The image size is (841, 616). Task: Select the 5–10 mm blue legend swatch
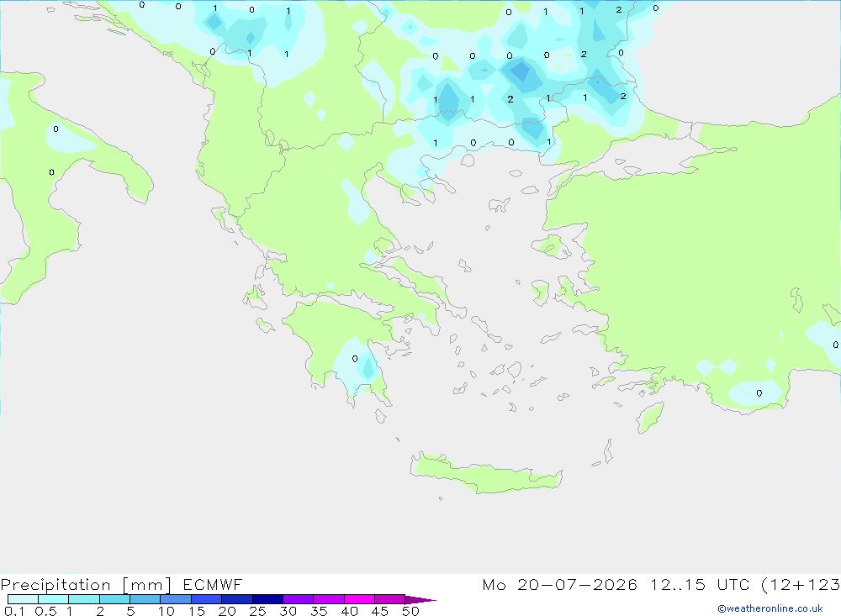pyautogui.click(x=145, y=599)
